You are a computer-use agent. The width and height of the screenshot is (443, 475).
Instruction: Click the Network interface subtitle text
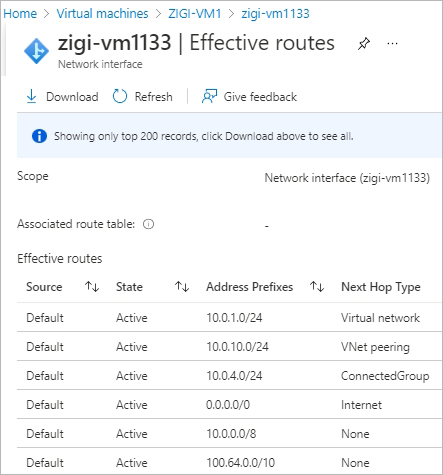point(100,64)
